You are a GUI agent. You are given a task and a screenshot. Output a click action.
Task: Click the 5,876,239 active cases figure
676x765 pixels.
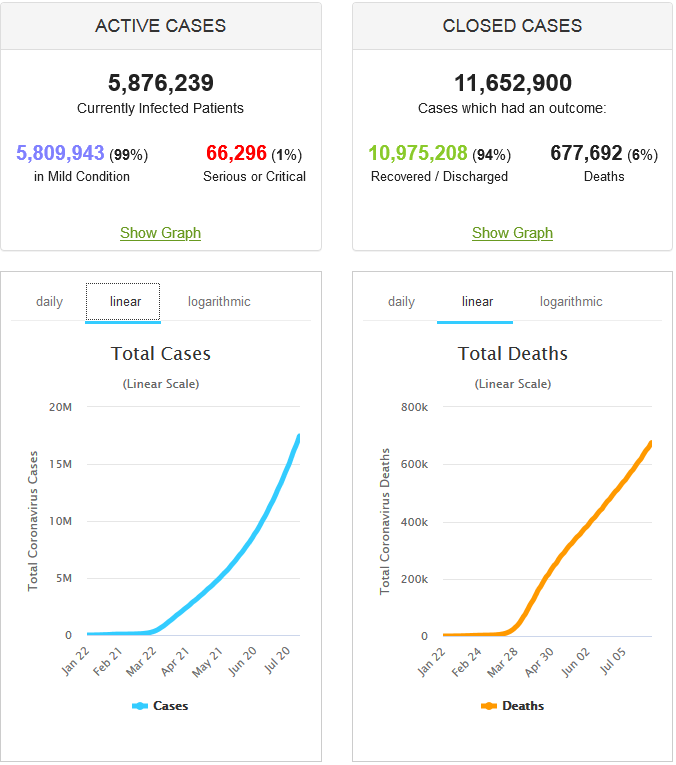tap(160, 82)
